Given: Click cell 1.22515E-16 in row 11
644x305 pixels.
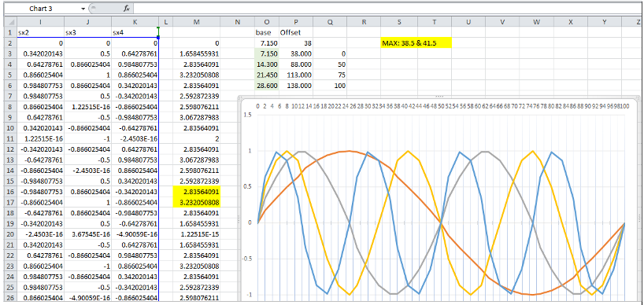Looking at the screenshot, I should tap(40, 138).
